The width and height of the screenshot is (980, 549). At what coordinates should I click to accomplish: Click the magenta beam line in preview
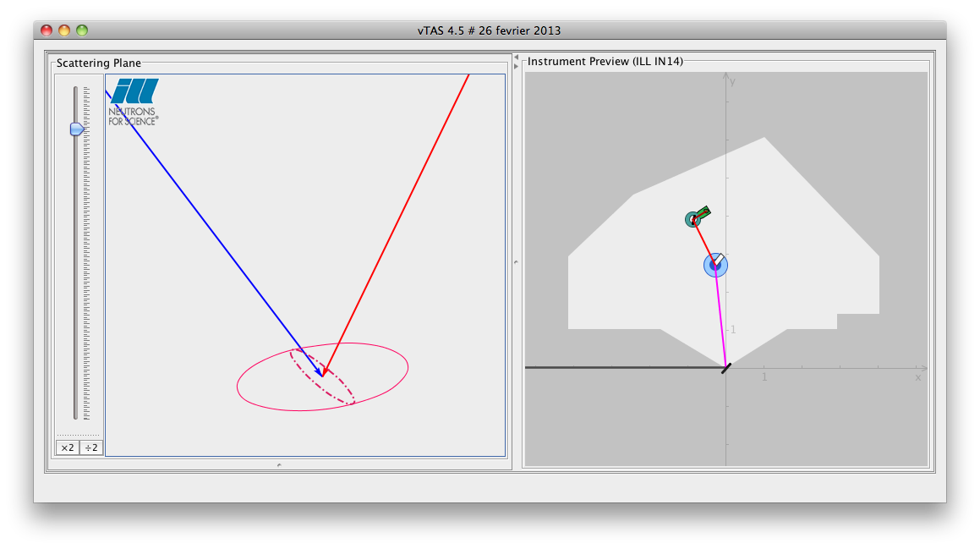click(721, 321)
